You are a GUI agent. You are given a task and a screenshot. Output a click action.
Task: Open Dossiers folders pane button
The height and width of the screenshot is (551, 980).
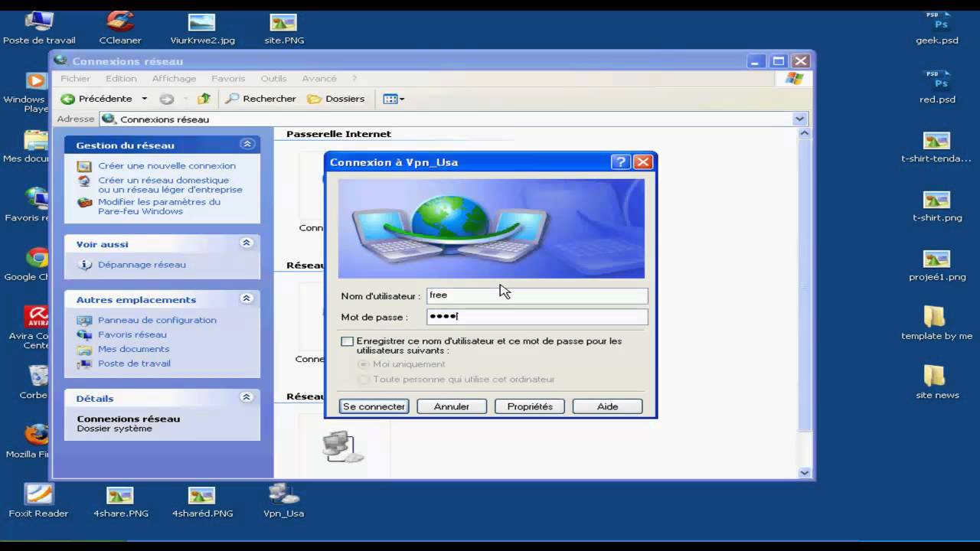pyautogui.click(x=336, y=99)
